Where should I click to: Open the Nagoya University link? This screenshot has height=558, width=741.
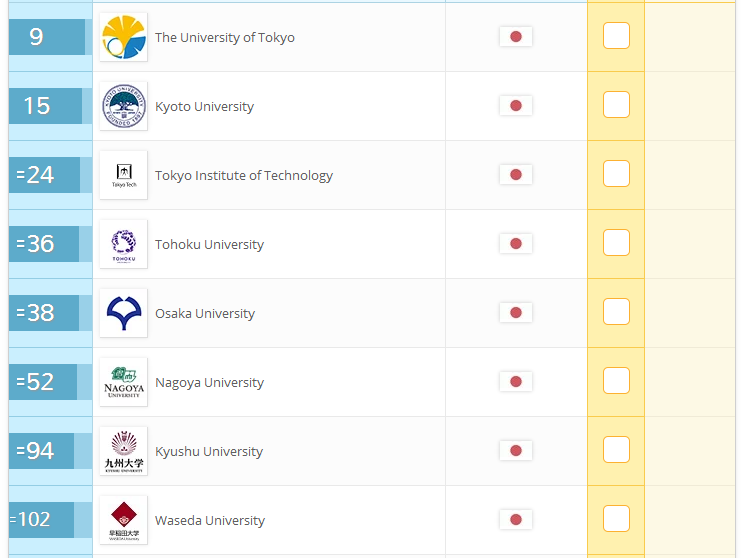point(209,382)
